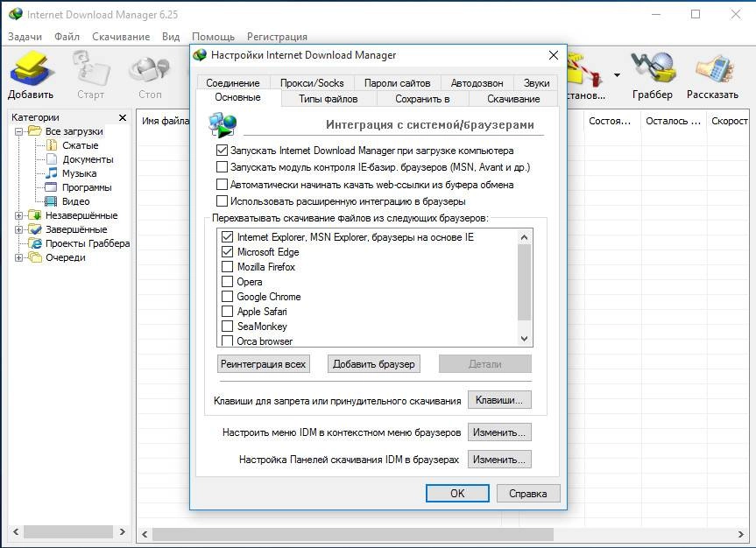Click browser list scroll-up arrow
The image size is (756, 548).
(x=525, y=237)
